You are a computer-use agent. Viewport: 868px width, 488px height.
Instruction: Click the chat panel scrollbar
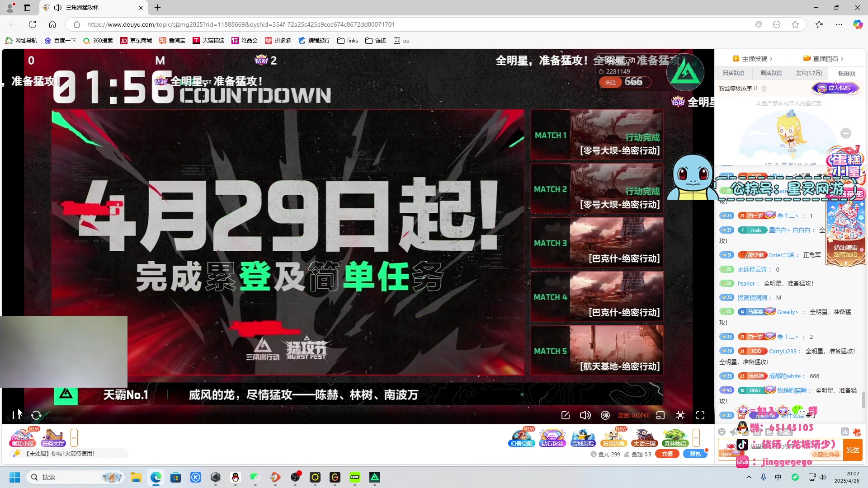(x=863, y=400)
